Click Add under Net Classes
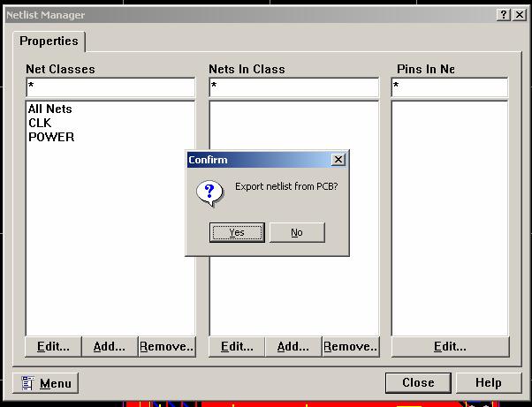532x407 pixels. click(x=110, y=347)
